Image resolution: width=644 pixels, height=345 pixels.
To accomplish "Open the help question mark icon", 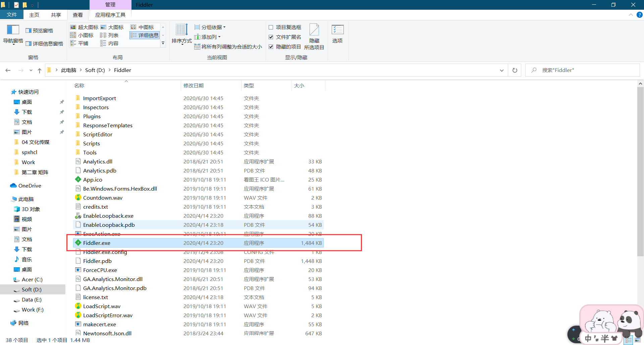I will click(640, 15).
